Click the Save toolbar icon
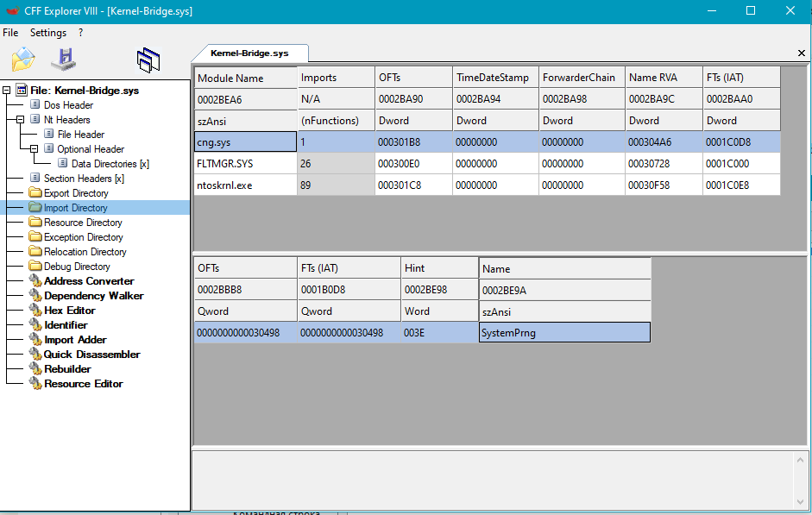Viewport: 812px width, 515px height. point(64,60)
